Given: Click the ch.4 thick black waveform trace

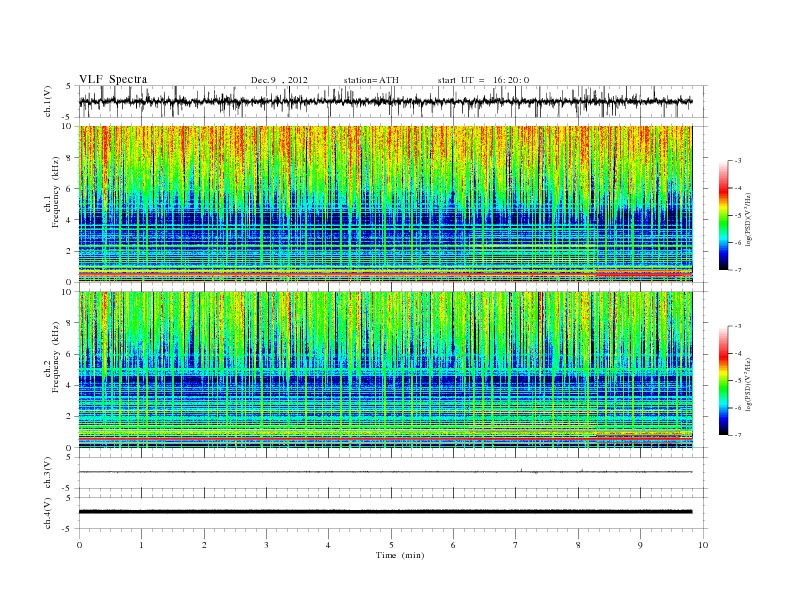Looking at the screenshot, I should 385,512.
